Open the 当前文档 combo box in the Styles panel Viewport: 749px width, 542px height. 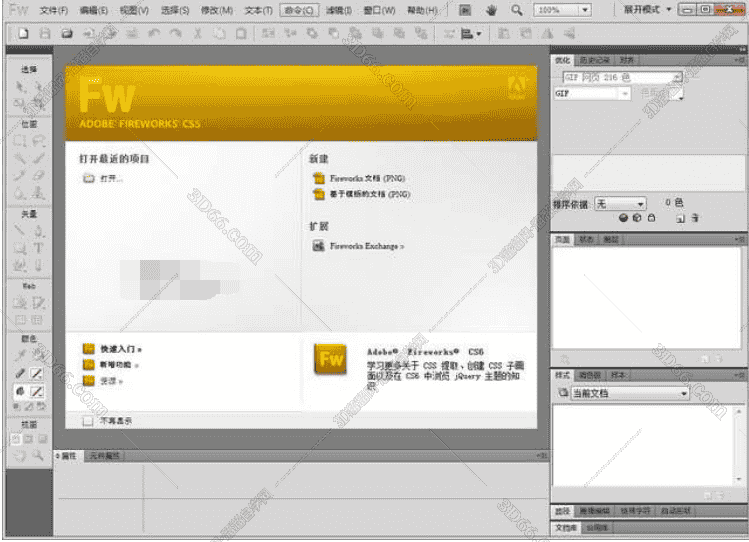pos(683,393)
